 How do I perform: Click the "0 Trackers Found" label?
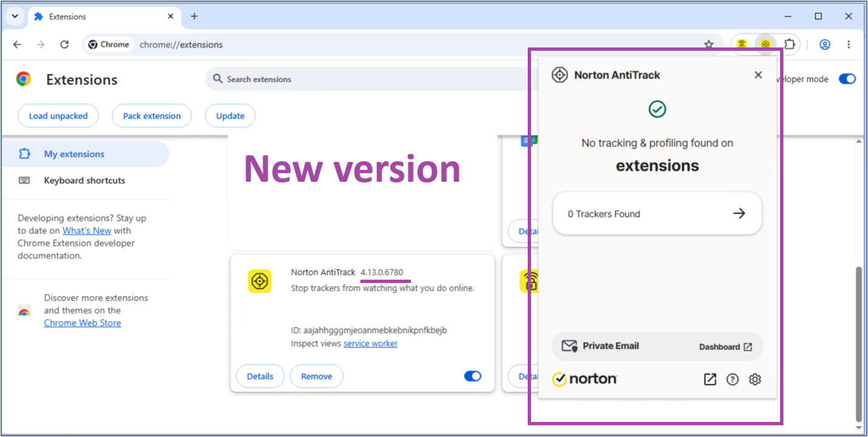604,214
